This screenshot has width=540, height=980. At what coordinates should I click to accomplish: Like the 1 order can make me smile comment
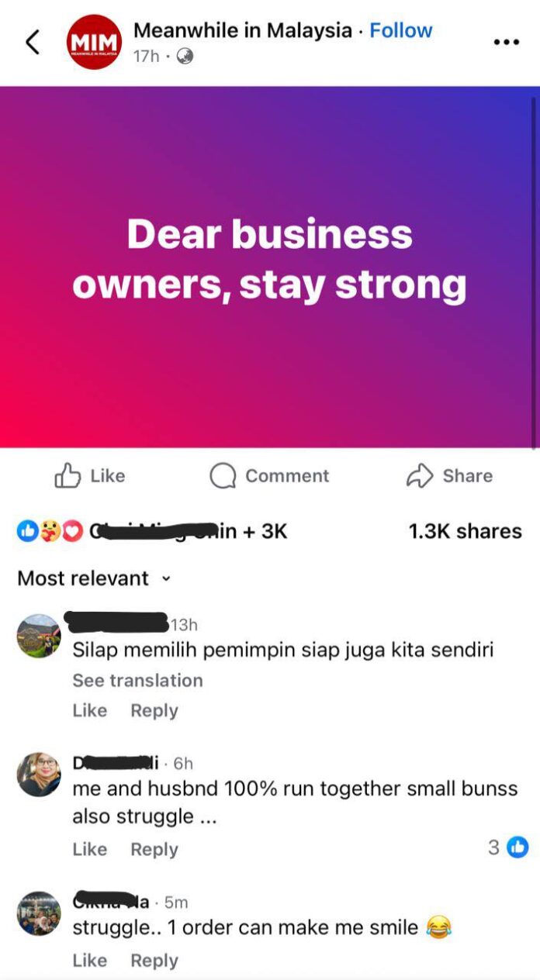point(90,960)
